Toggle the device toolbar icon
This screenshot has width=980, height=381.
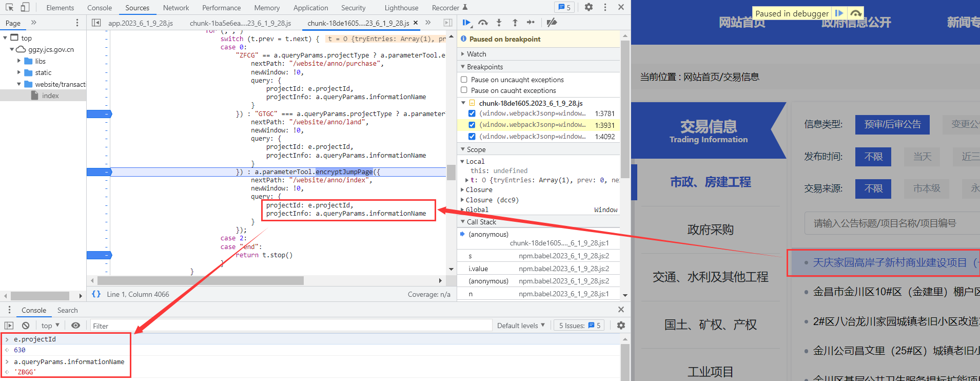pyautogui.click(x=25, y=7)
